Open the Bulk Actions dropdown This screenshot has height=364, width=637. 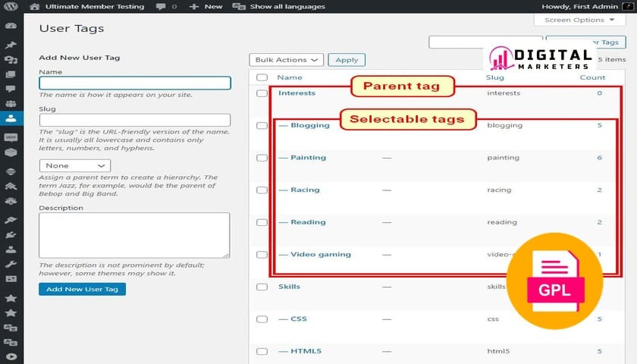(286, 60)
